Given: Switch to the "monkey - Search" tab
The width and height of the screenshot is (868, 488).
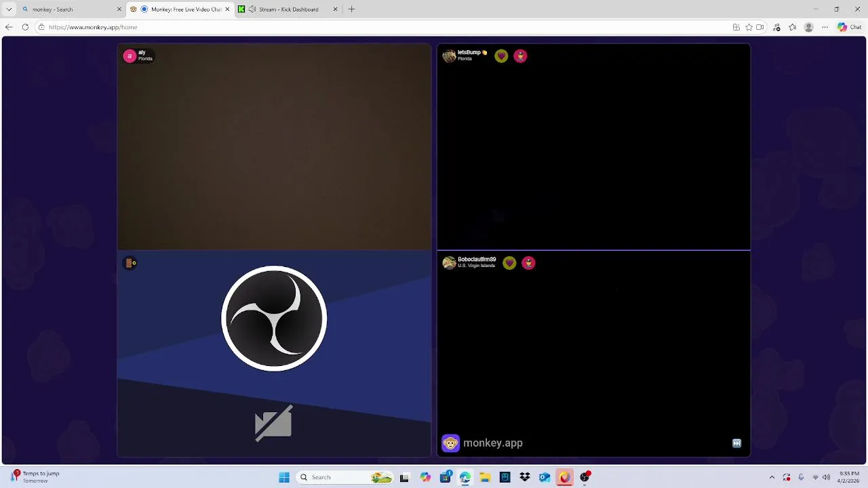Looking at the screenshot, I should pos(71,9).
